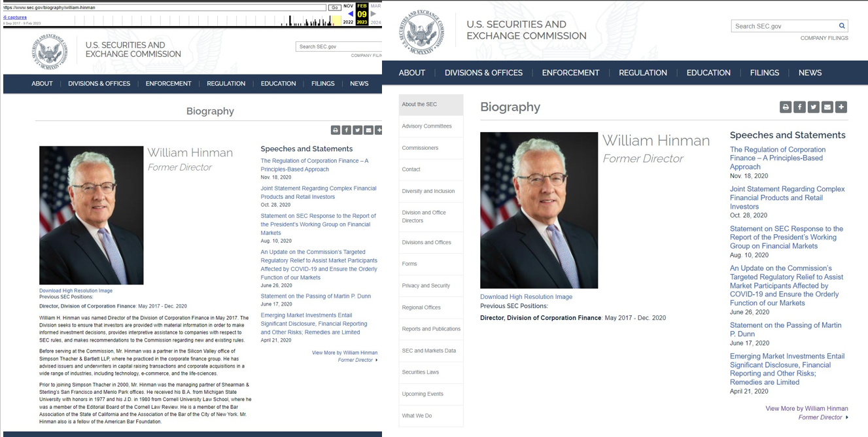Share to Facebook from the Wayback capture page

[346, 130]
